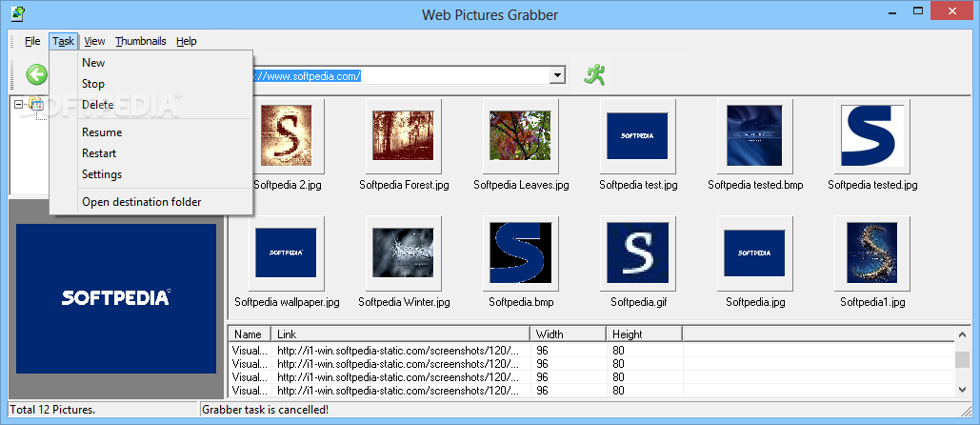Minimize the Web Pictures Grabber window
The width and height of the screenshot is (980, 425).
point(891,11)
